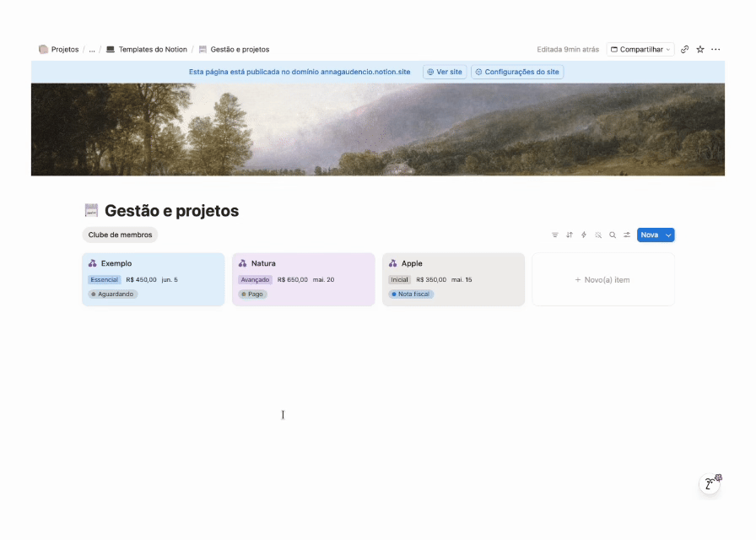The height and width of the screenshot is (540, 756).
Task: Click the Apple card cherry icon
Action: 393,263
